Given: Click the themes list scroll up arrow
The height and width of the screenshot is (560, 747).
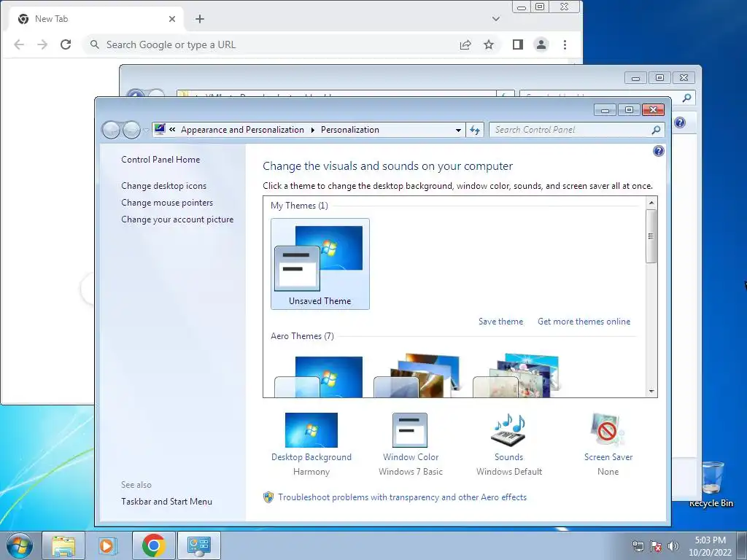Looking at the screenshot, I should click(651, 203).
